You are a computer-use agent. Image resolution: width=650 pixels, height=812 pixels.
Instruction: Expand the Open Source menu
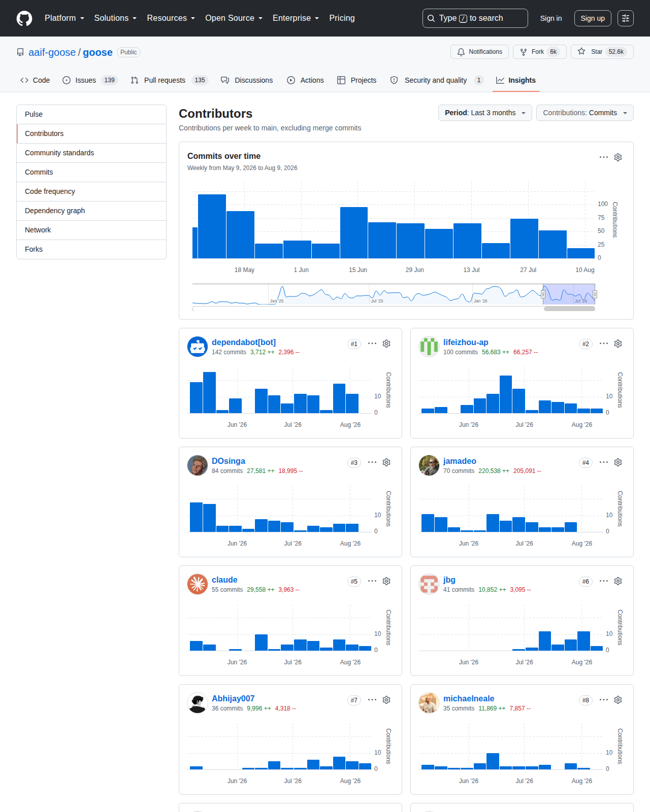(x=234, y=18)
